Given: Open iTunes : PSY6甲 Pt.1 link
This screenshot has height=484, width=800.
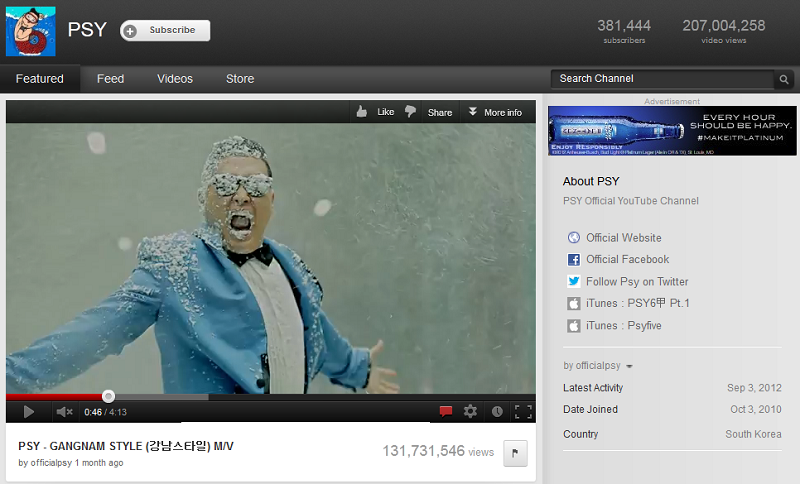Looking at the screenshot, I should click(638, 303).
